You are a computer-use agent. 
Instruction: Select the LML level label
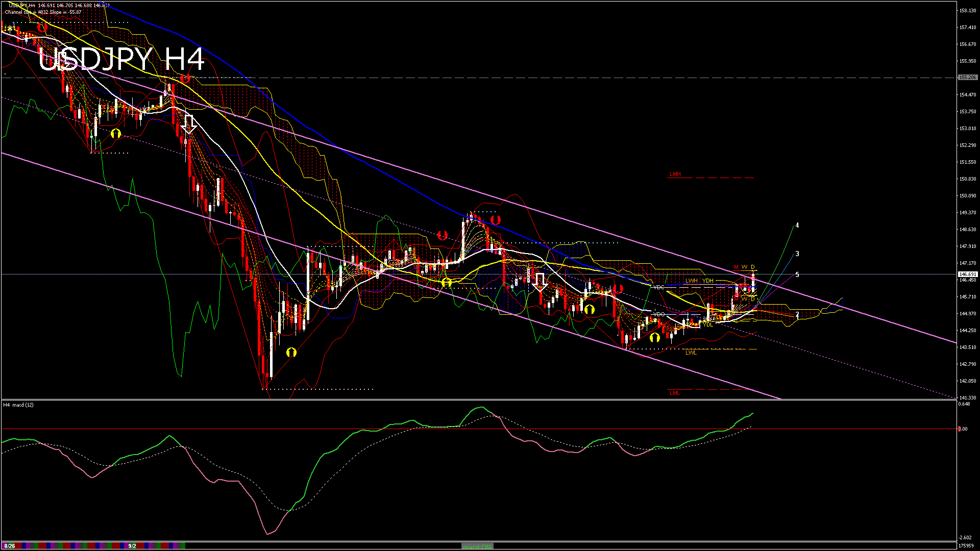pos(675,393)
